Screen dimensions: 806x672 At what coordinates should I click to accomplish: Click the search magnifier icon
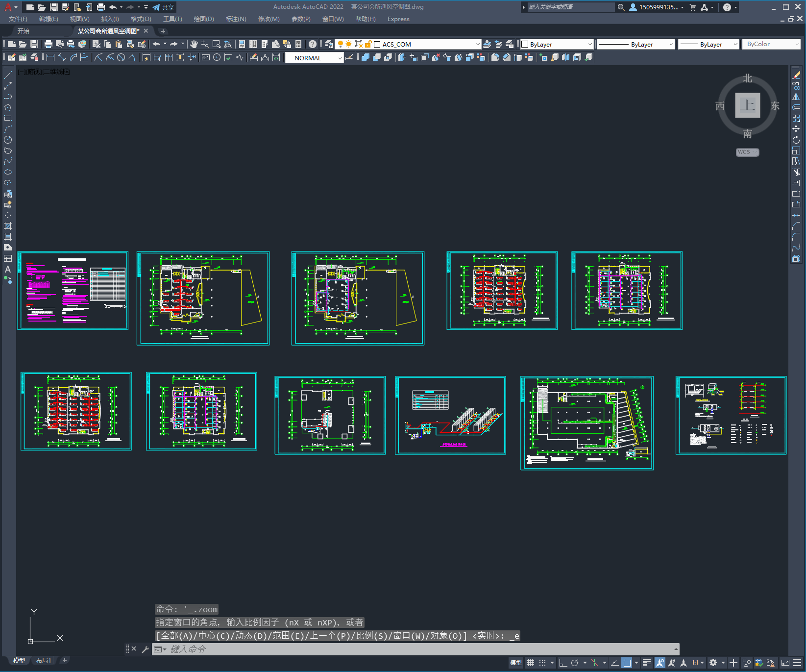[621, 7]
